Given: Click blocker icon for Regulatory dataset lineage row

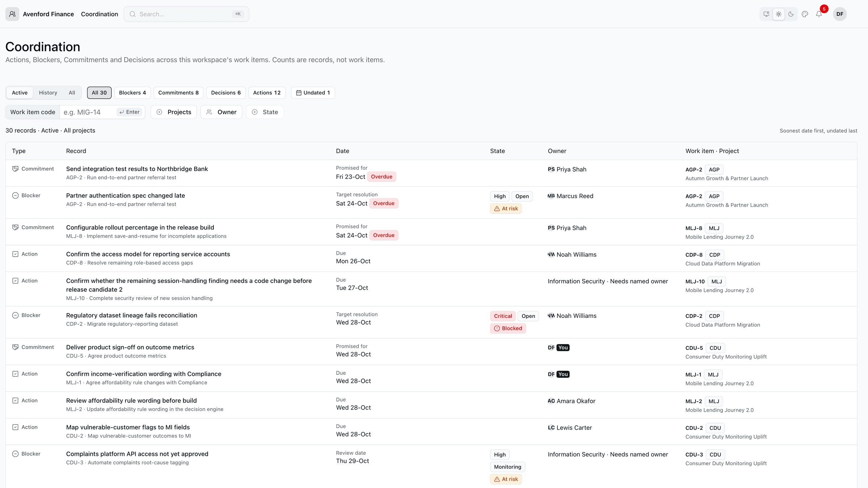Looking at the screenshot, I should [x=15, y=315].
